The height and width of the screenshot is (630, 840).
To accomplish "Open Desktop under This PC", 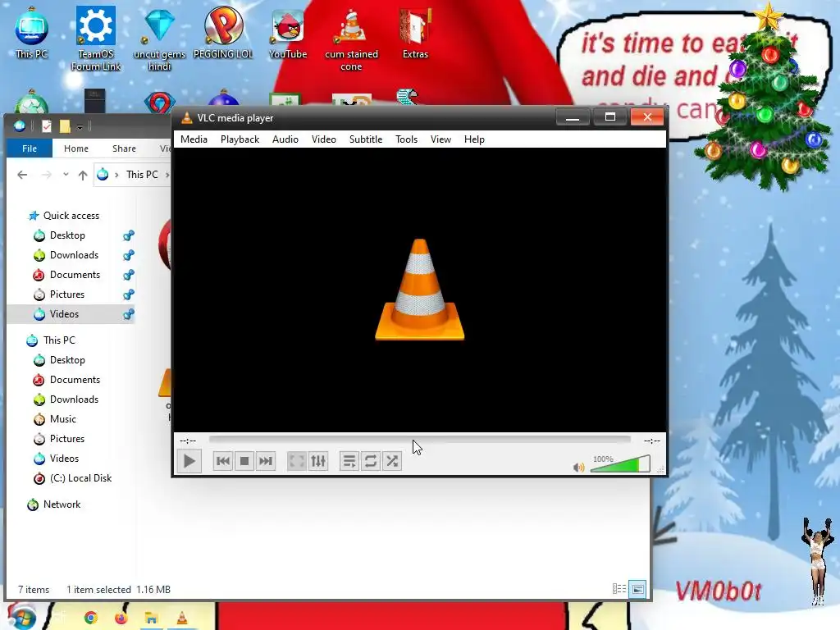I will (67, 360).
